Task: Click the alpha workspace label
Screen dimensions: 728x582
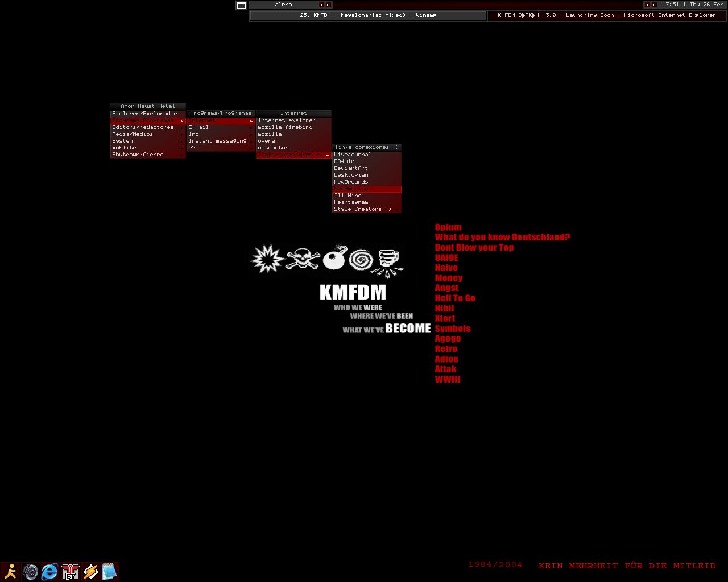Action: (283, 5)
